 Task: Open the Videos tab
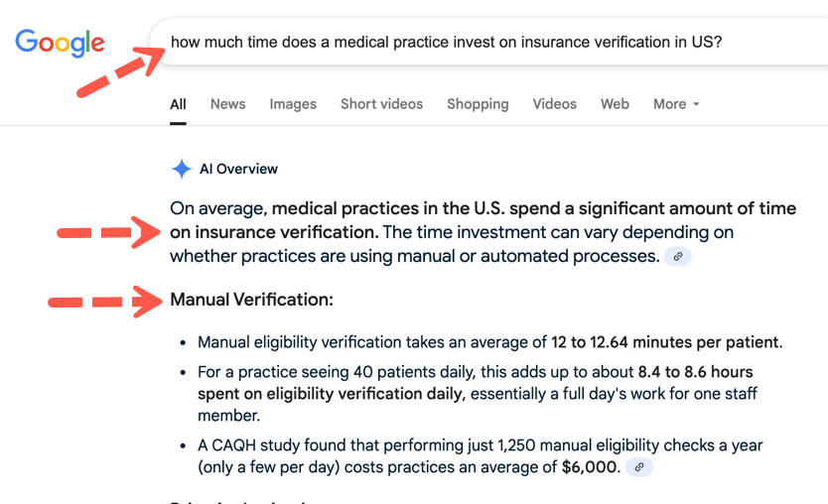pos(554,104)
